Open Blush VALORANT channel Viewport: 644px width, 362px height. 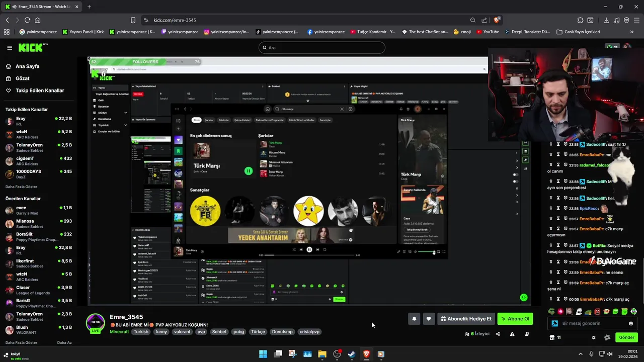click(39, 330)
